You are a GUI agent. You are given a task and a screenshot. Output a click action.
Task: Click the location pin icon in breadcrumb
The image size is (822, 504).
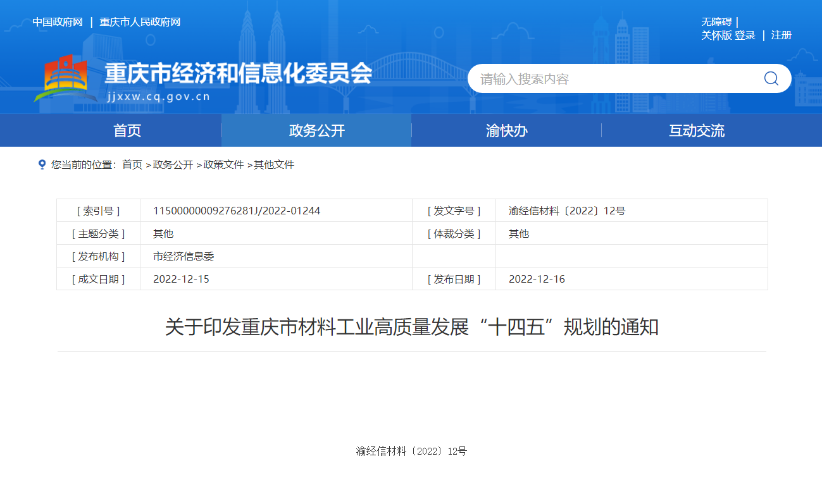pyautogui.click(x=42, y=164)
